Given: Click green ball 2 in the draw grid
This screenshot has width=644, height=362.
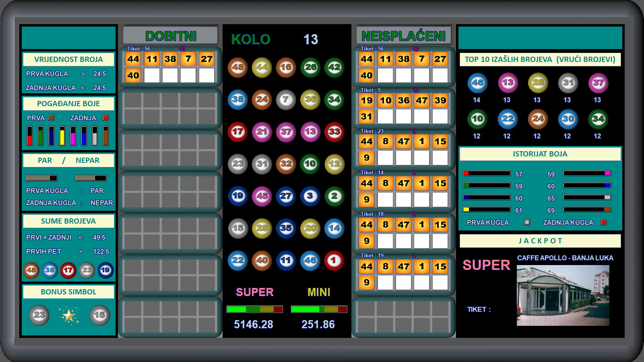Looking at the screenshot, I should coord(334,196).
